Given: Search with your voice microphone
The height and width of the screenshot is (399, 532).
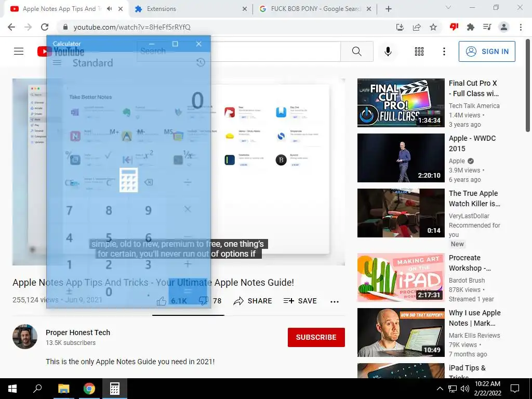Looking at the screenshot, I should click(388, 51).
